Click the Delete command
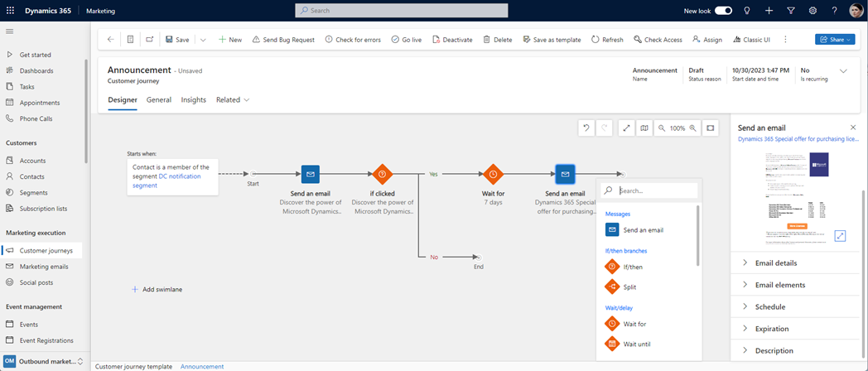Image resolution: width=868 pixels, height=371 pixels. 497,40
